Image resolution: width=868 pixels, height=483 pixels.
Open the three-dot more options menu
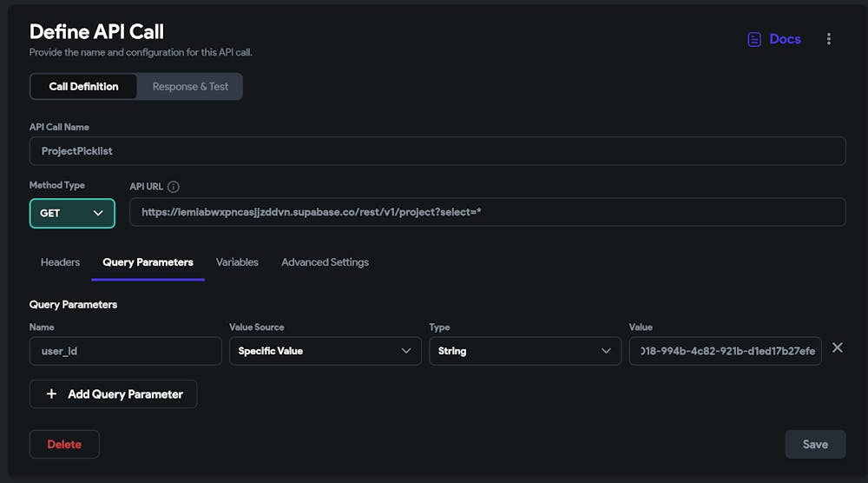point(829,39)
